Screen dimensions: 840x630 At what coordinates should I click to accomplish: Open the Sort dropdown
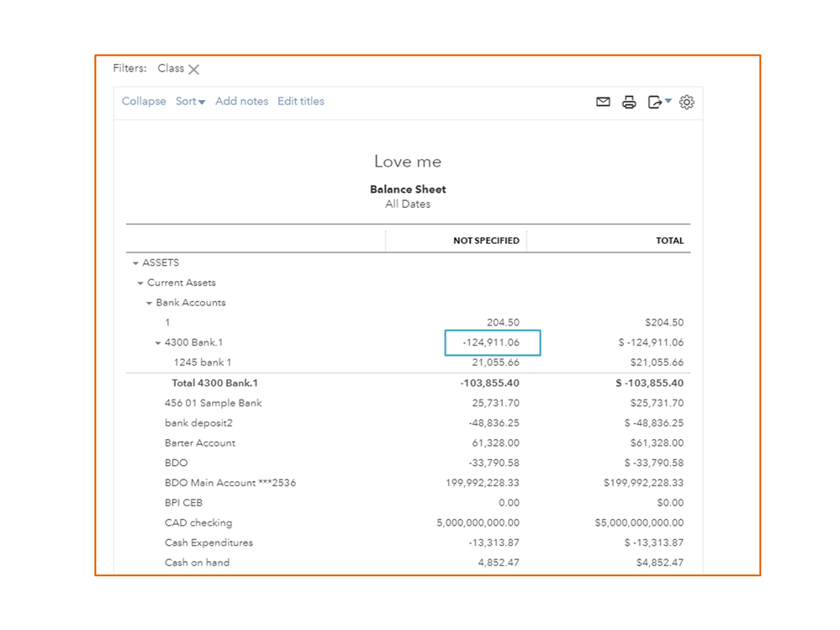point(190,101)
